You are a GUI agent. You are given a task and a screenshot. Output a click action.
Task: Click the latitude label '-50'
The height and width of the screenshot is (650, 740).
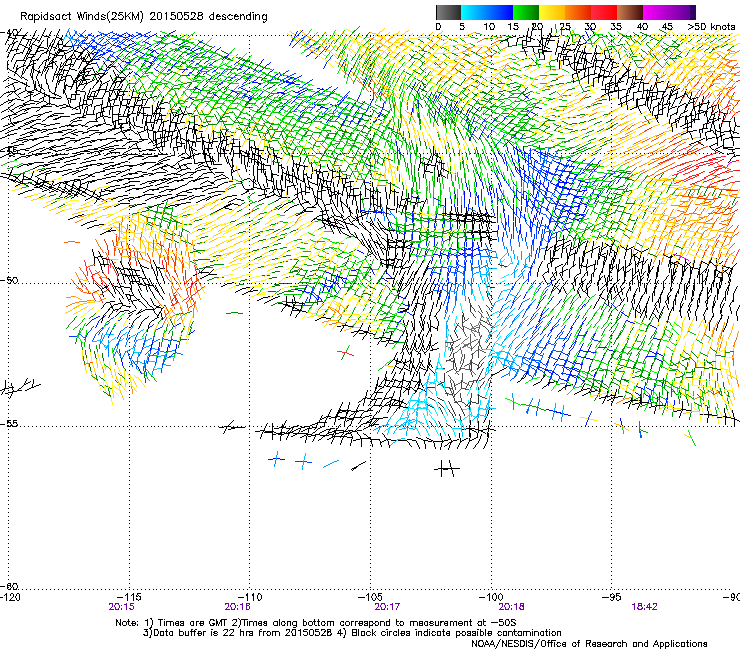tap(10, 280)
